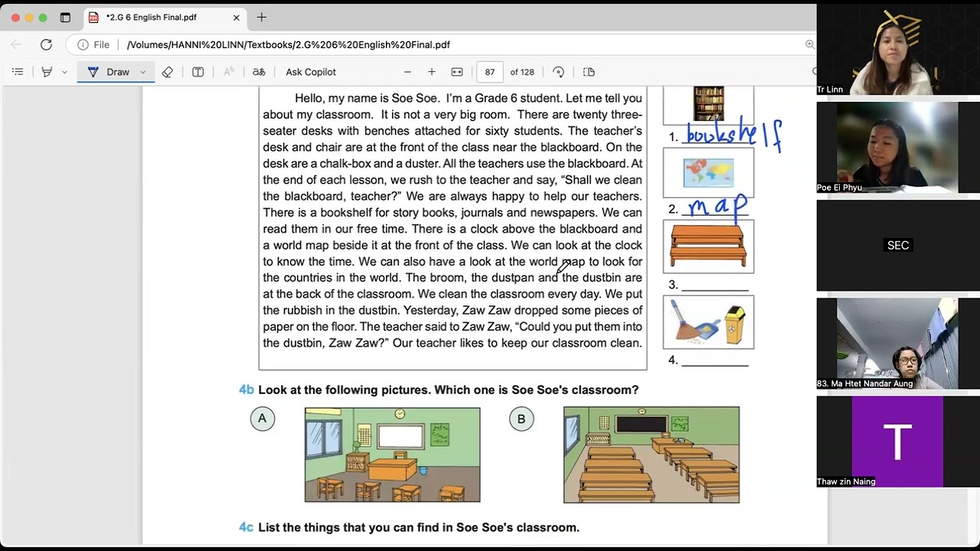Click the '4c' exercise label

point(246,527)
